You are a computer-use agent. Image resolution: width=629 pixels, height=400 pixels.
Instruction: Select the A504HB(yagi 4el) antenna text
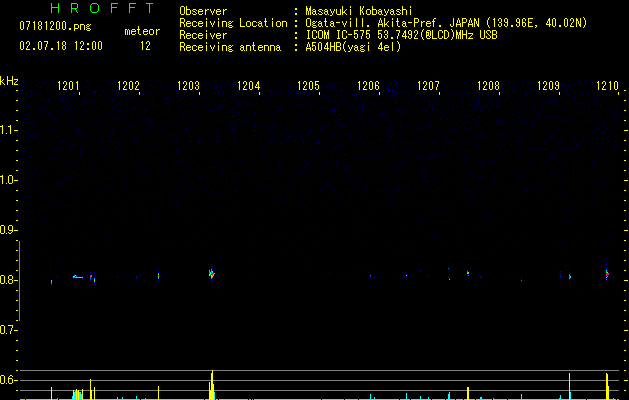353,47
